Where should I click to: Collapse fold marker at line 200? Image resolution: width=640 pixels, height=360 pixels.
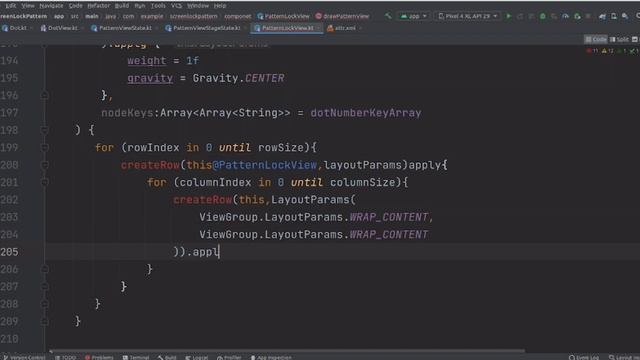click(44, 165)
